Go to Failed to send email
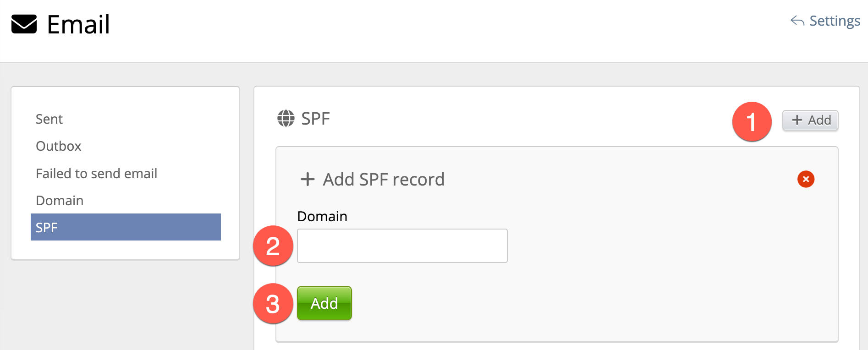Image resolution: width=868 pixels, height=350 pixels. pyautogui.click(x=96, y=174)
